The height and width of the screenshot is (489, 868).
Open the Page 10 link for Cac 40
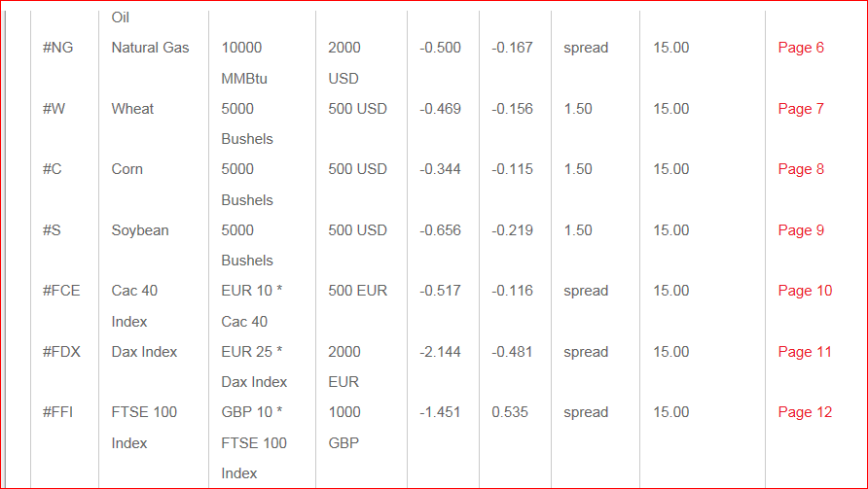(805, 291)
